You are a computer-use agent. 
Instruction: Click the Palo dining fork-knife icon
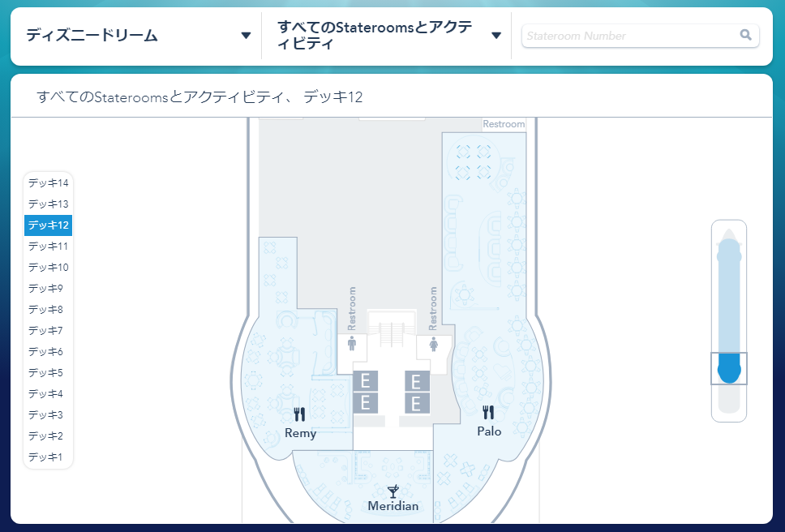pyautogui.click(x=488, y=413)
